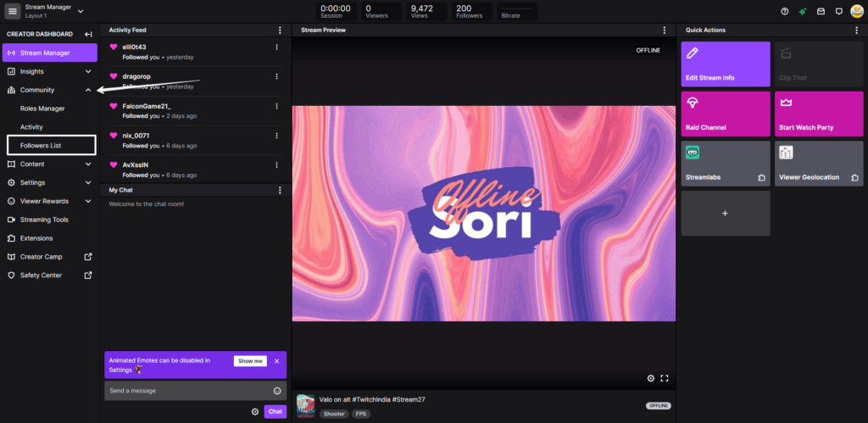Click the Send a message field
868x423 pixels.
pyautogui.click(x=186, y=391)
